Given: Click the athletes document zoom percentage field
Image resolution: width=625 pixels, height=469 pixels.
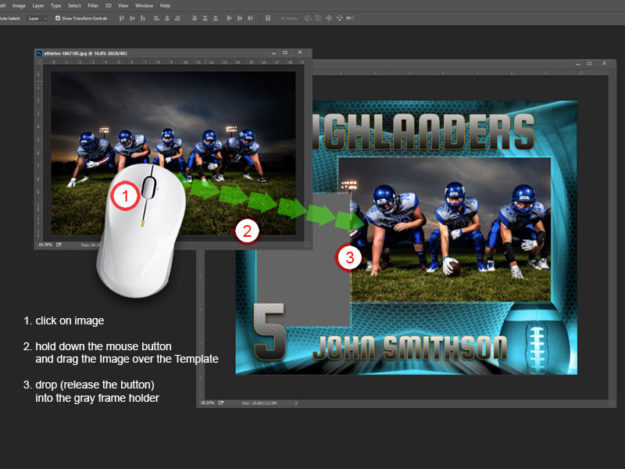Looking at the screenshot, I should click(44, 243).
